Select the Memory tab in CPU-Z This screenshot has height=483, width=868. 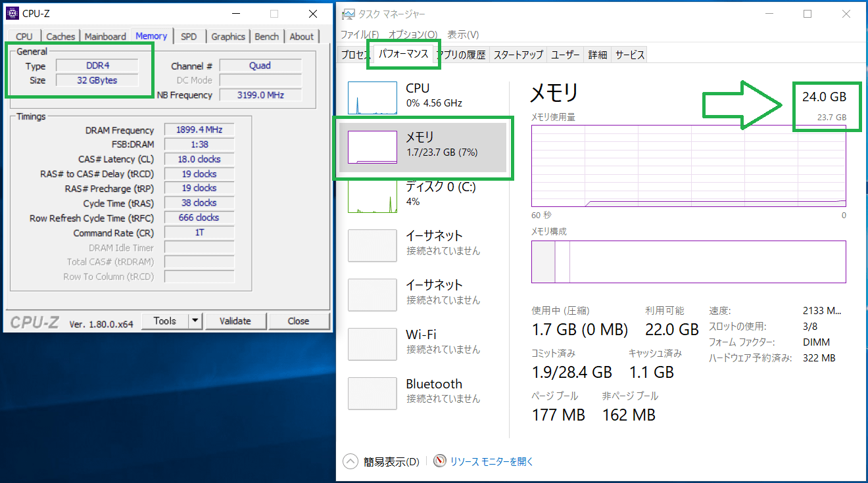pos(151,36)
